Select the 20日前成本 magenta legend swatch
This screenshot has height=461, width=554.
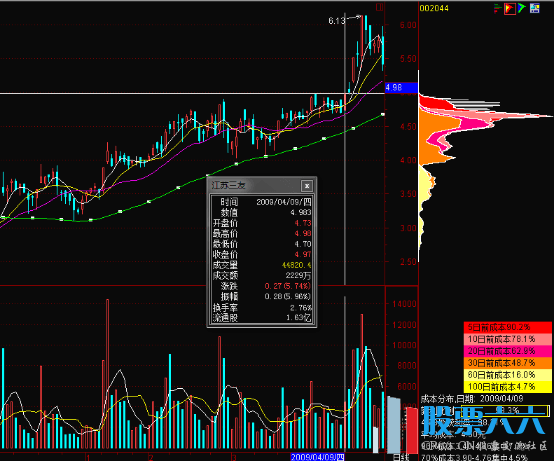508,351
